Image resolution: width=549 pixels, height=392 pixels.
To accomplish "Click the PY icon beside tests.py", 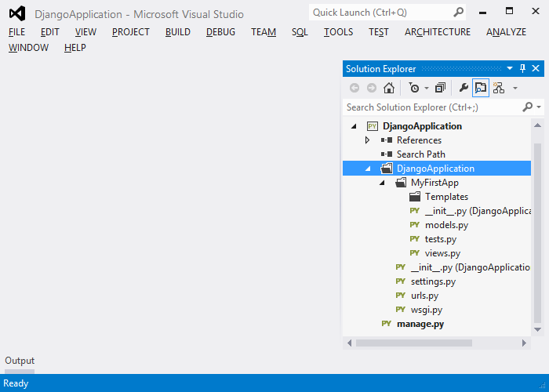I will [x=415, y=238].
